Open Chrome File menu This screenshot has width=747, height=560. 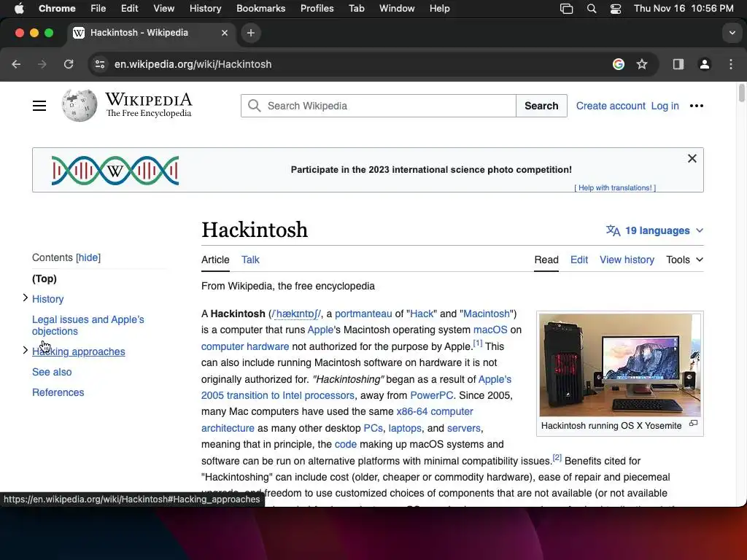pos(98,9)
